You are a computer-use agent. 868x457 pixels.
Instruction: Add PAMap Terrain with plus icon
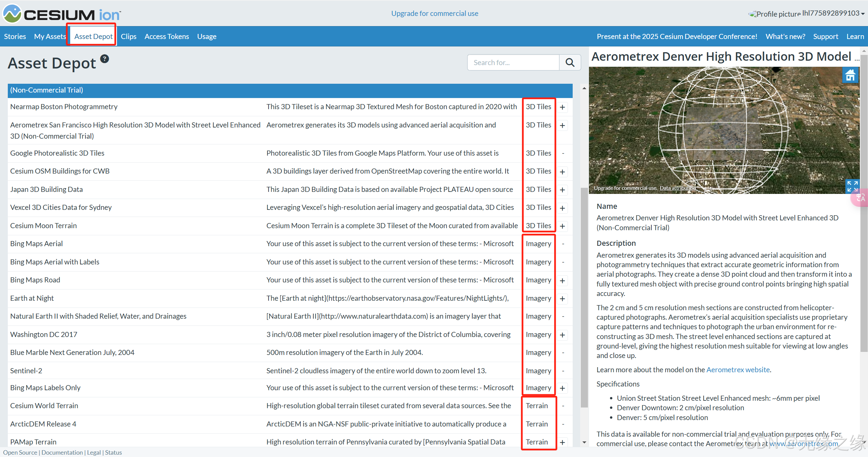[563, 442]
